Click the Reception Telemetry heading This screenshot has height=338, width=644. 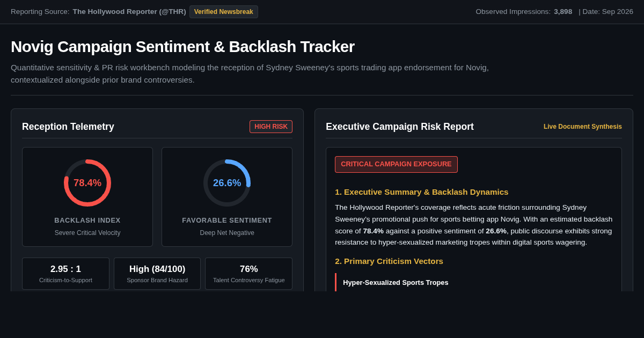tap(68, 127)
